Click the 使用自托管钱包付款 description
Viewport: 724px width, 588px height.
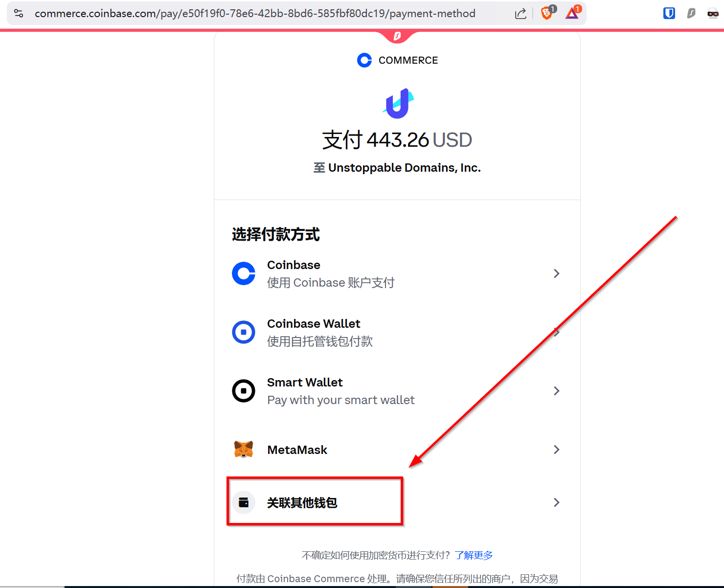click(x=320, y=341)
